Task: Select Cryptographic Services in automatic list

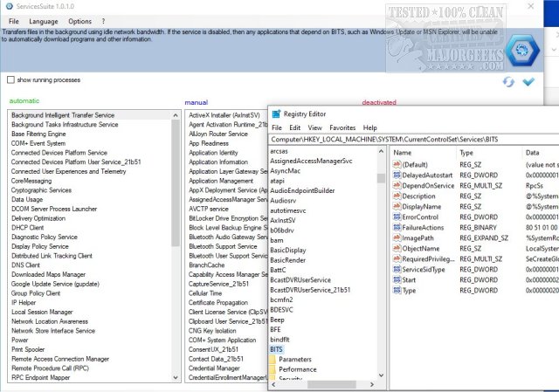Action: (41, 190)
